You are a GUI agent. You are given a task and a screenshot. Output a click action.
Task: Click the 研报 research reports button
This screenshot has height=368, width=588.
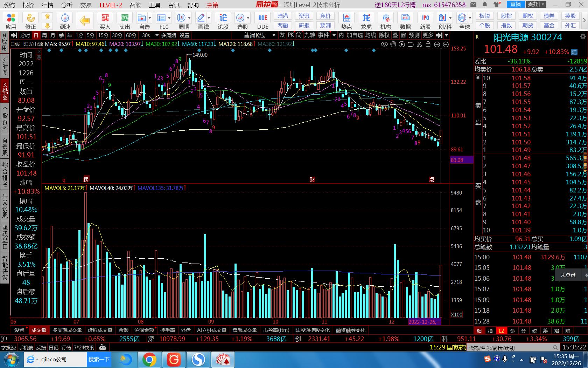(304, 25)
